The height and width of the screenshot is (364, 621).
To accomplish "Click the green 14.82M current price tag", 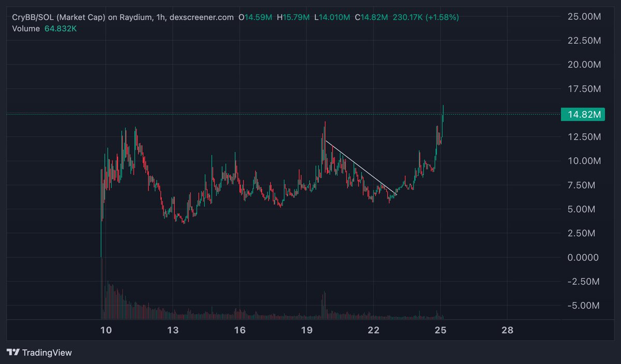I will [x=582, y=114].
